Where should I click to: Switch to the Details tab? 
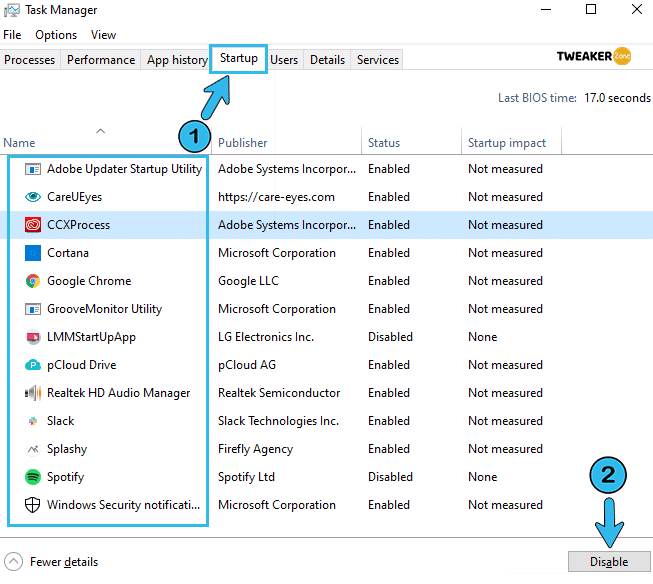[x=327, y=60]
